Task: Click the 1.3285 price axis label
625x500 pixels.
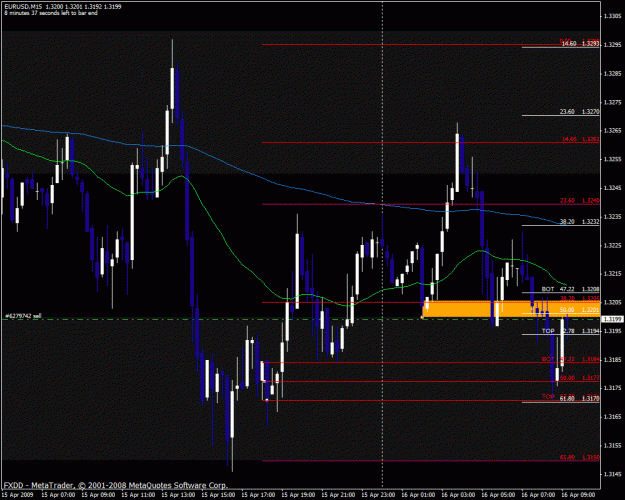Action: click(x=613, y=74)
